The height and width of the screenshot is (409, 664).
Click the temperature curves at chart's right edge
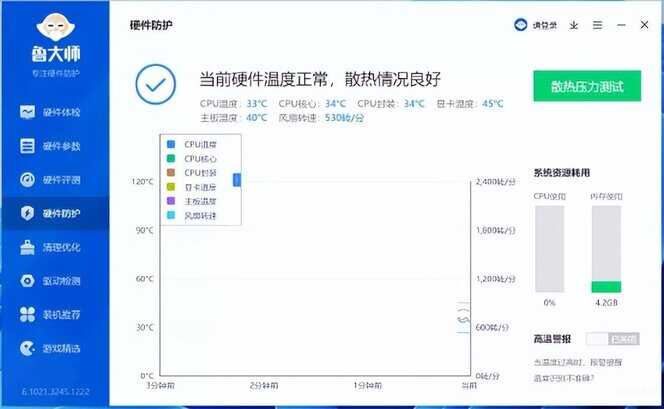coord(463,318)
